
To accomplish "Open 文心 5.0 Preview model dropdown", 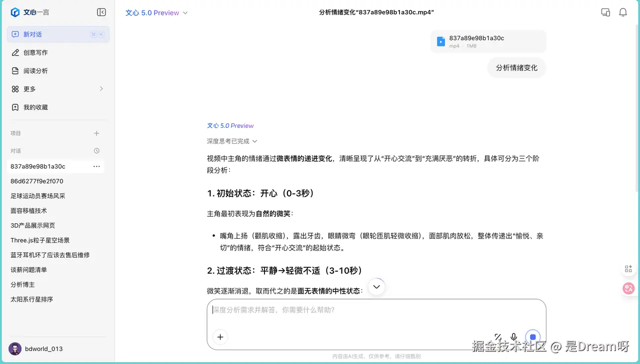I will click(x=156, y=13).
